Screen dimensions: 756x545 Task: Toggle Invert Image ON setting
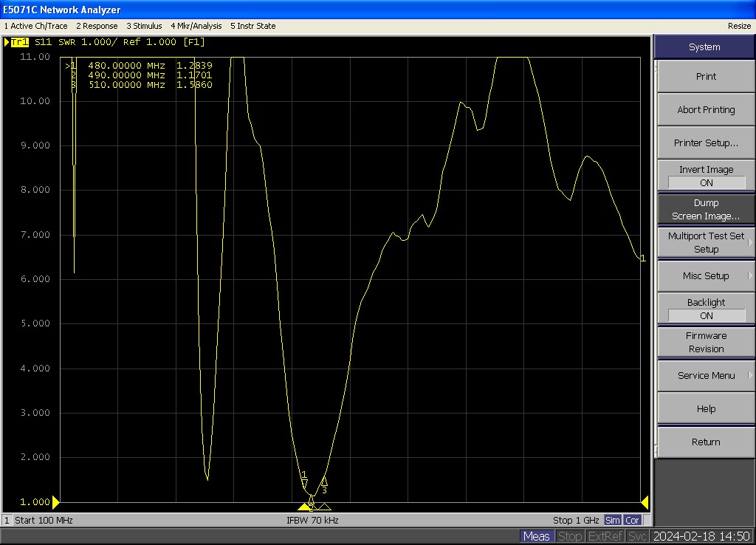pos(706,176)
